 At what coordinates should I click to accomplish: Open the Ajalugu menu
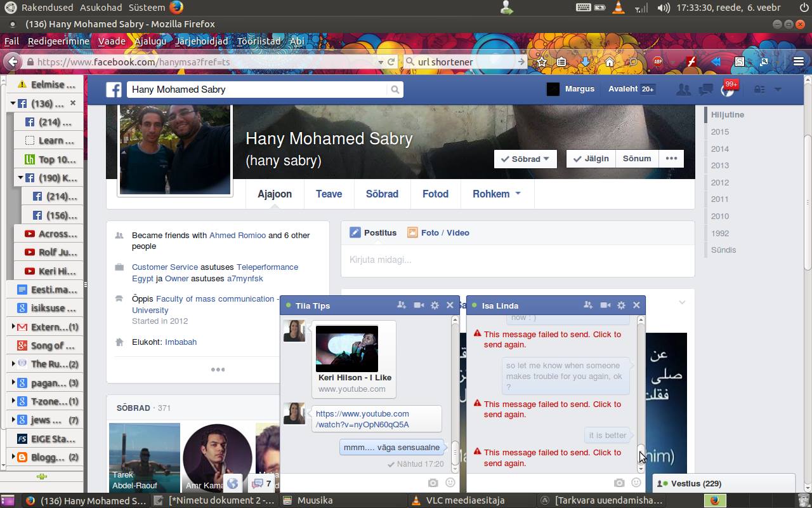tap(150, 41)
